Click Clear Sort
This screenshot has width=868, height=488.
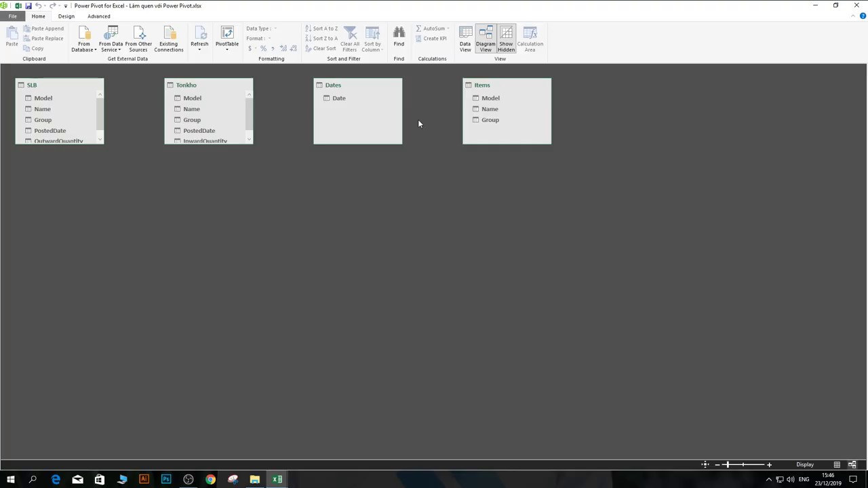tap(321, 49)
